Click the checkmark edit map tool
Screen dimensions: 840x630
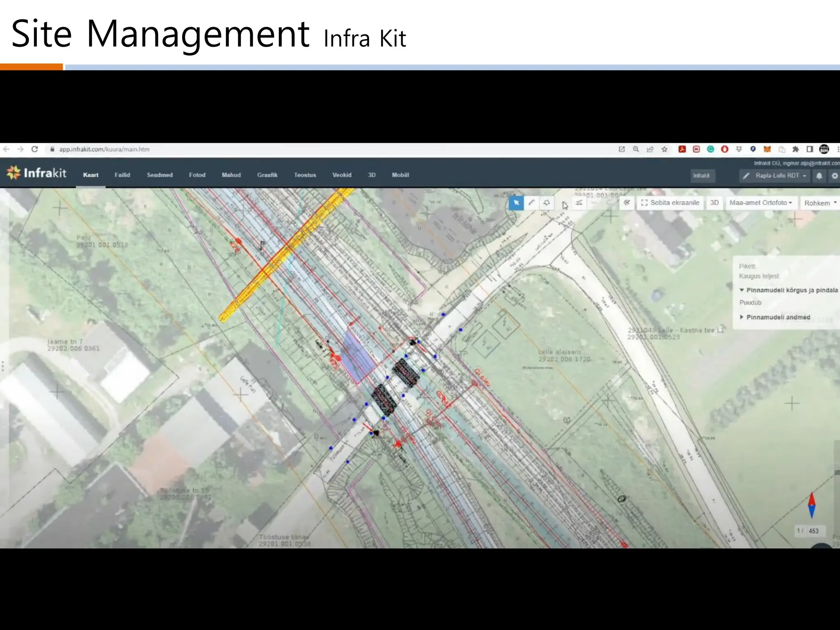(627, 203)
